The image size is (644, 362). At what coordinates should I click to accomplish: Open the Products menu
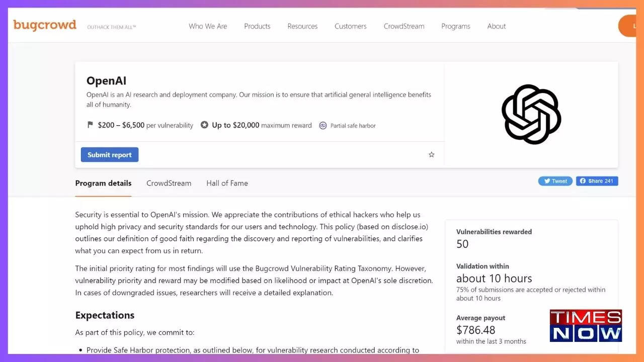(x=257, y=26)
